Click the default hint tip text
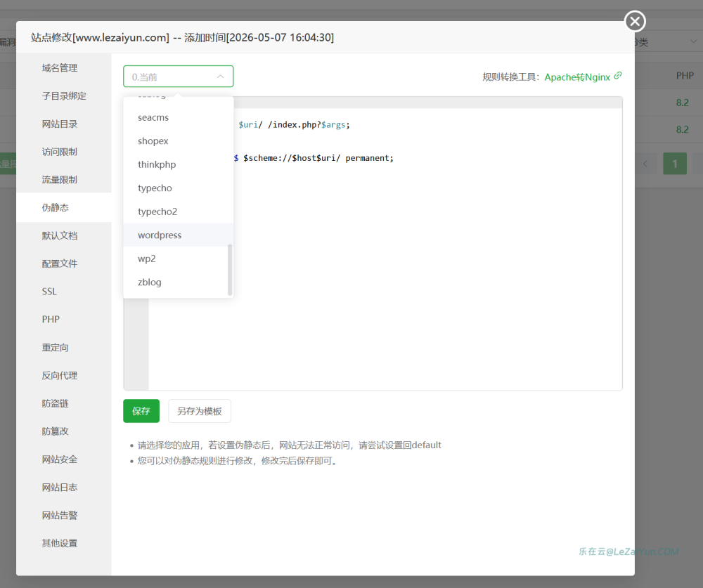This screenshot has height=588, width=703. click(x=289, y=445)
